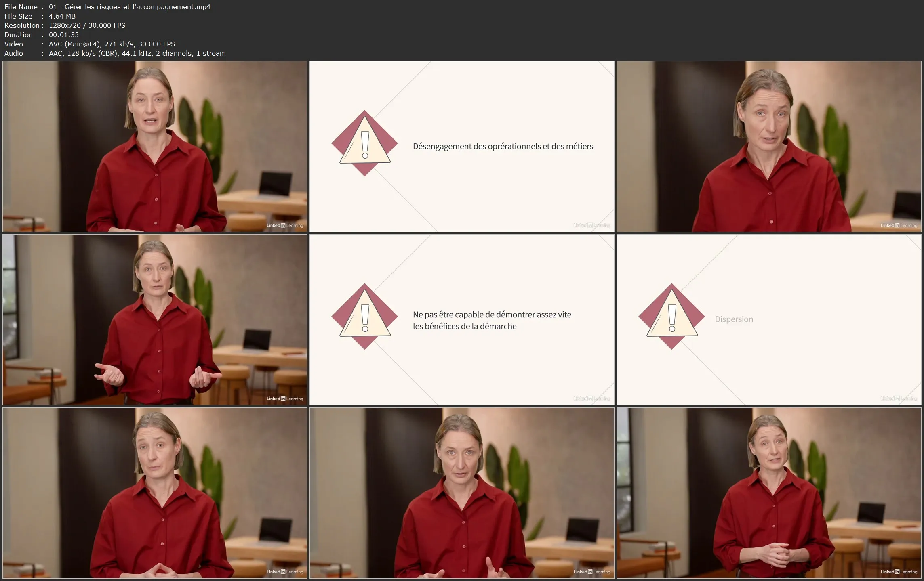Click the 'Video' label

(14, 44)
